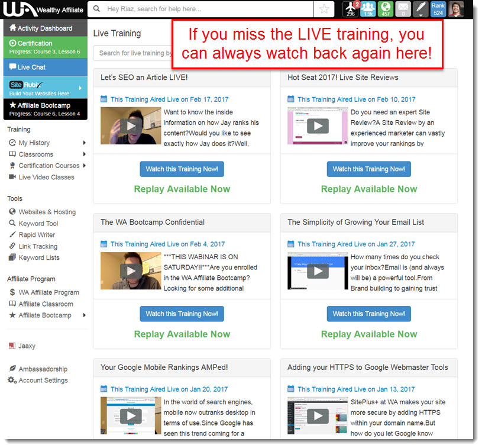Focus the Search for live training field
Image resolution: width=482 pixels, height=448 pixels.
133,53
